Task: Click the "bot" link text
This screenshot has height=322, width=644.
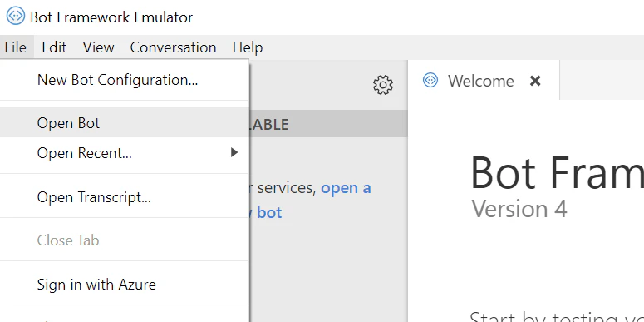Action: (x=269, y=212)
